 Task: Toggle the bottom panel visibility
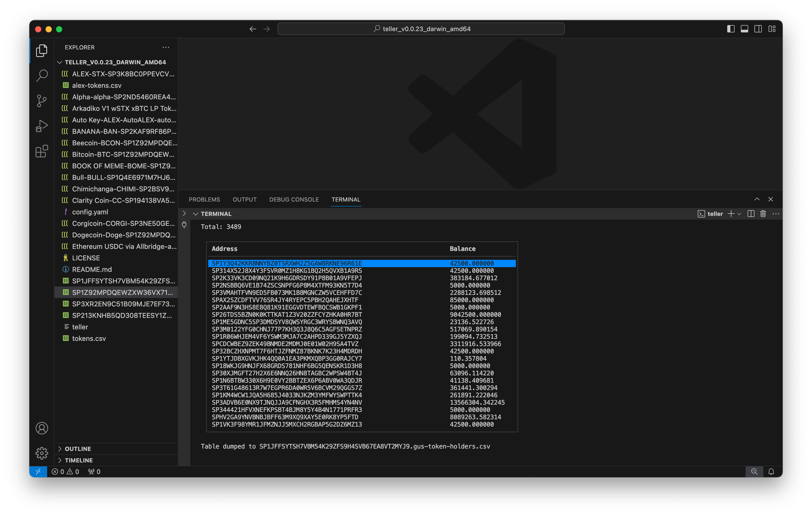(744, 29)
